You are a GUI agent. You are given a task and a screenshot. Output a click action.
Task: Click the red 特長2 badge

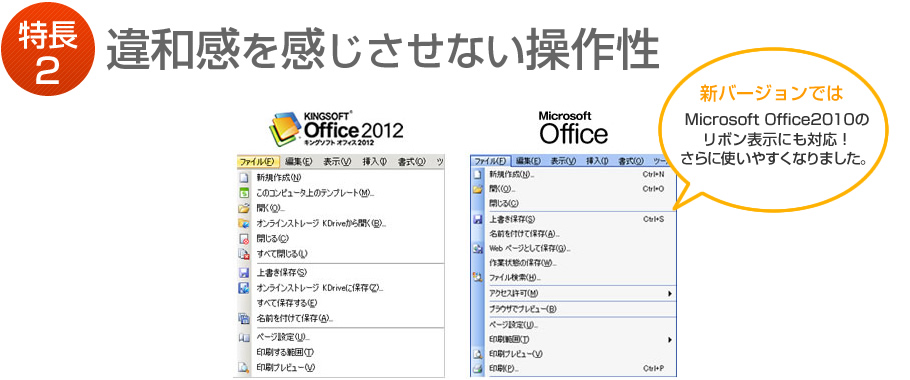48,49
